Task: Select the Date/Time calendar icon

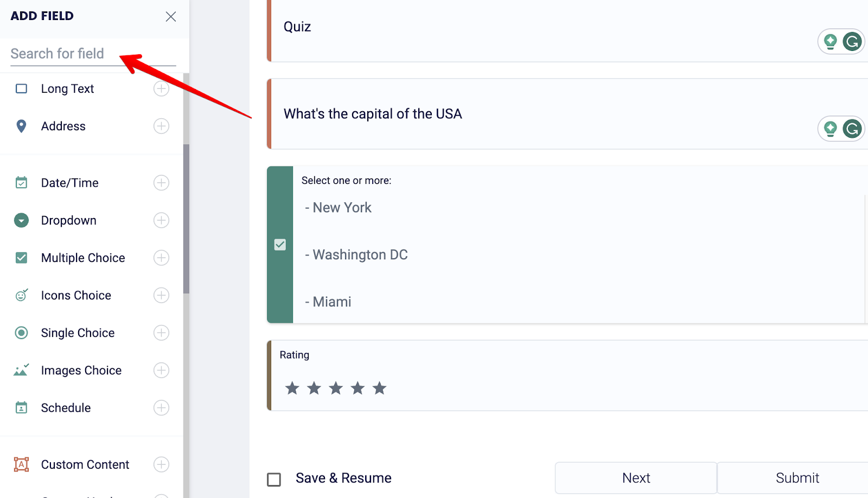Action: pos(21,182)
